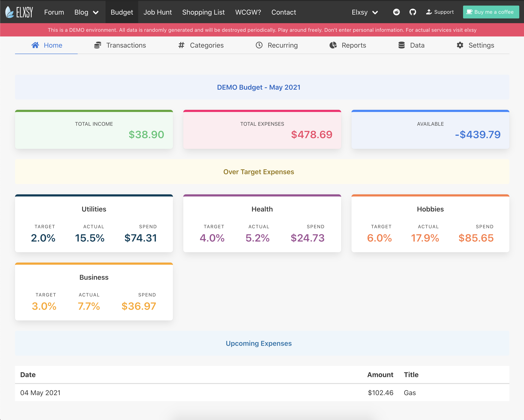Open the GitHub icon link

[x=412, y=12]
